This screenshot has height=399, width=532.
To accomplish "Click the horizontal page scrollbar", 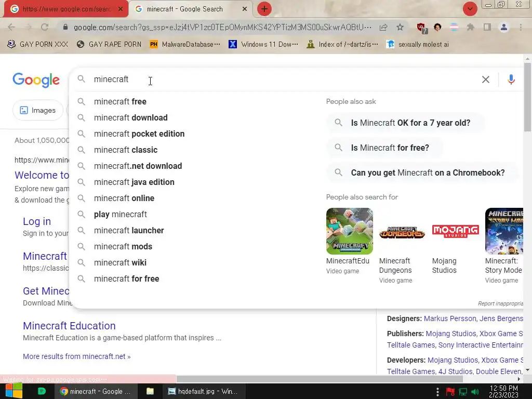I will [x=320, y=379].
